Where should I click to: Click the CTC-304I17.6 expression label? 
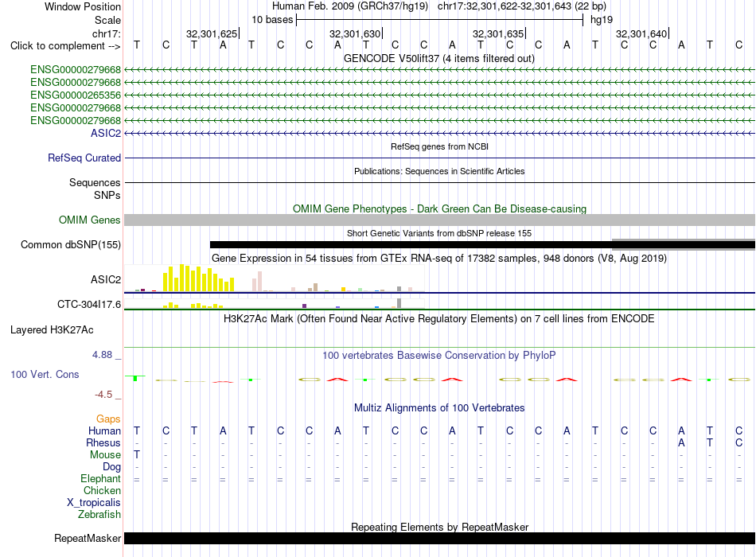tap(88, 304)
